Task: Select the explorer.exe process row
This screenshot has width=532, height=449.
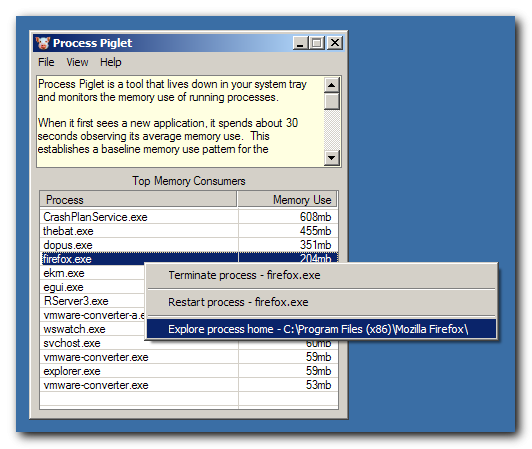Action: point(189,371)
